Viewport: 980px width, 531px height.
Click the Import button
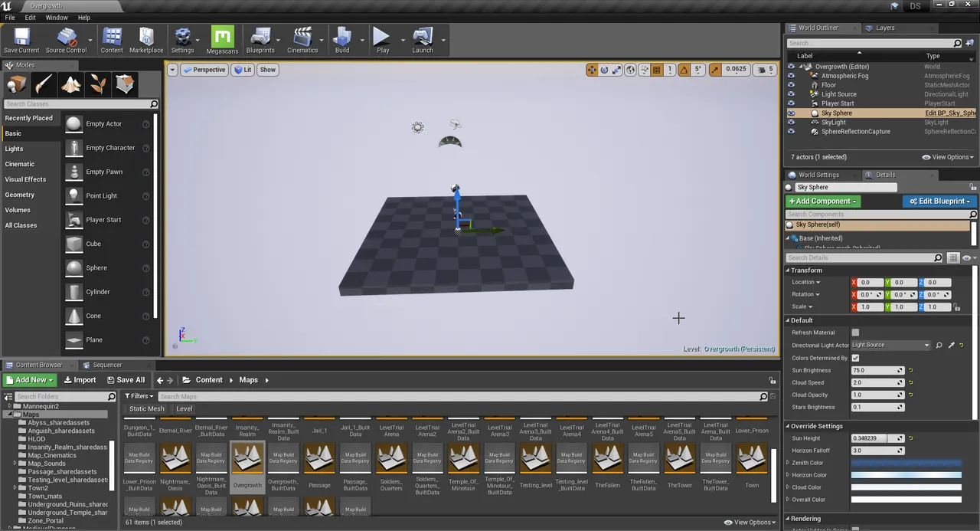[x=80, y=380]
